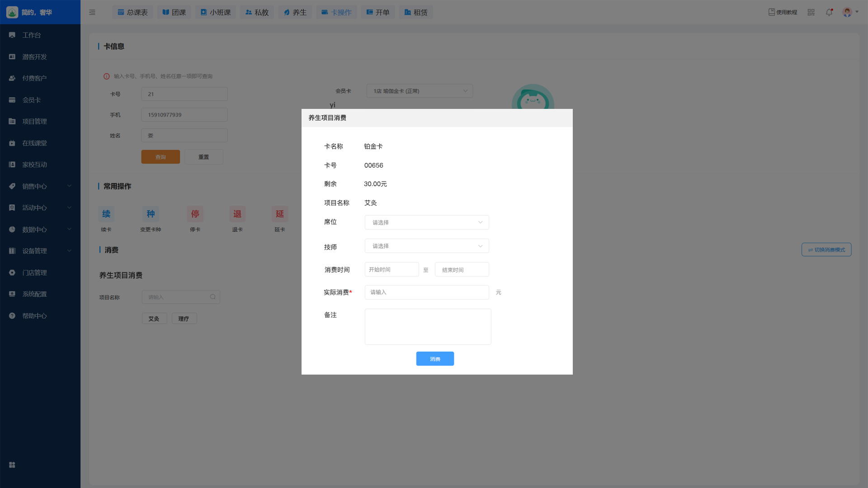
Task: Click the 停卡 suspend card icon
Action: (x=195, y=214)
